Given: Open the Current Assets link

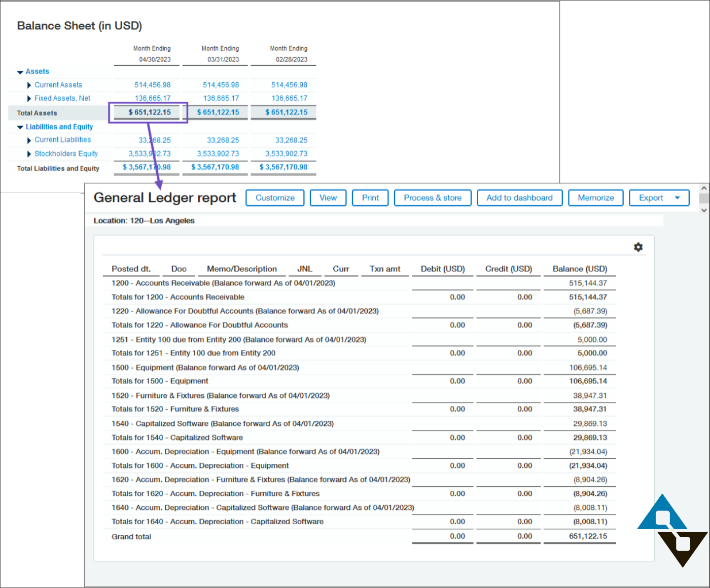Looking at the screenshot, I should coord(58,85).
